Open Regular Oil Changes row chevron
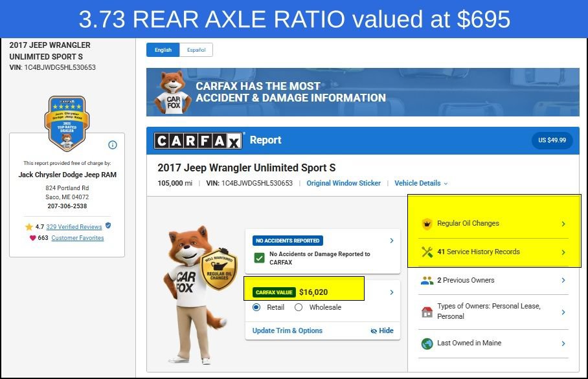Image resolution: width=588 pixels, height=379 pixels. [563, 224]
